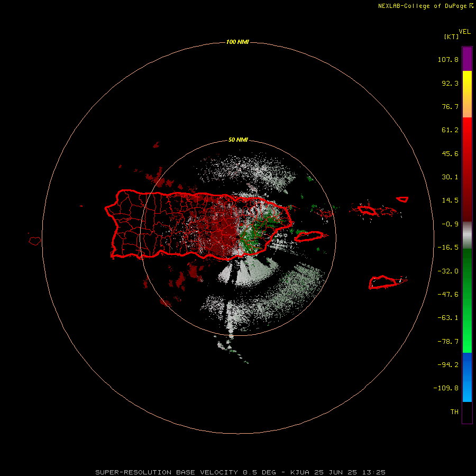Screen dimensions: 476x476
Task: Click the Vieques island outline east of Puerto Rico
Action: pyautogui.click(x=309, y=236)
